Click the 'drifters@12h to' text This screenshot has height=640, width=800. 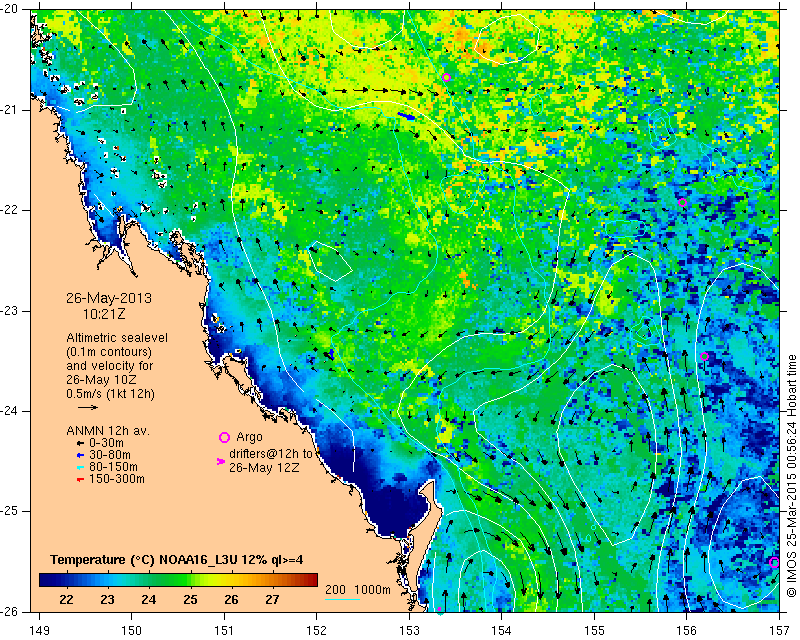pos(270,454)
